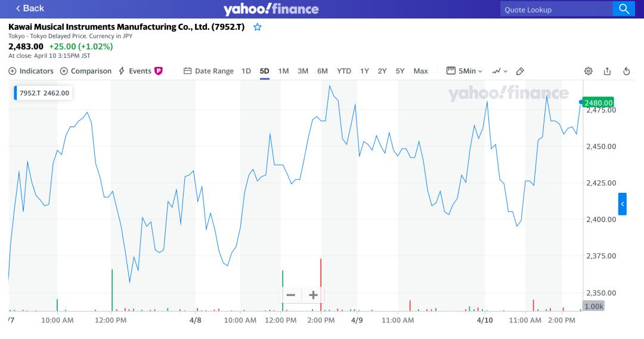Zoom in with the plus button
644x339 pixels.
point(313,295)
